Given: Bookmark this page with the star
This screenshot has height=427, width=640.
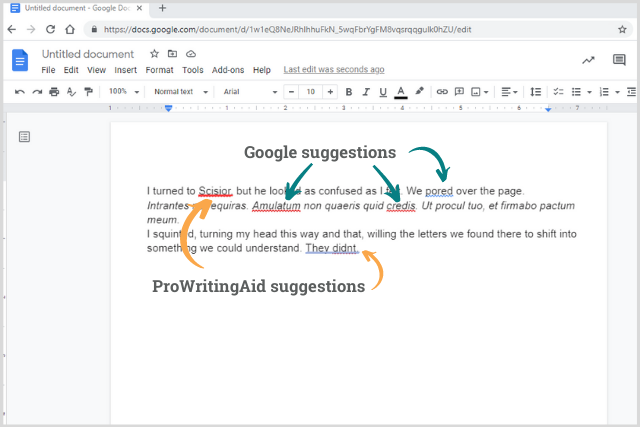Looking at the screenshot, I should (622, 29).
